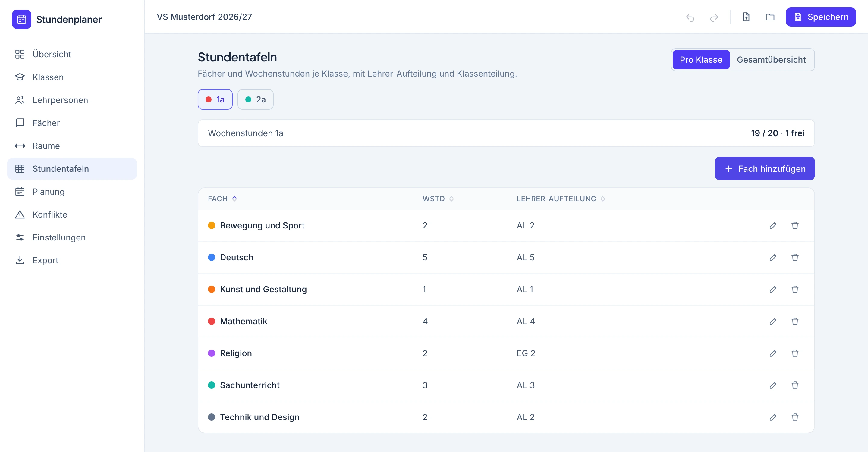868x452 pixels.
Task: Click the Stundenplaner calendar logo icon
Action: [x=22, y=19]
